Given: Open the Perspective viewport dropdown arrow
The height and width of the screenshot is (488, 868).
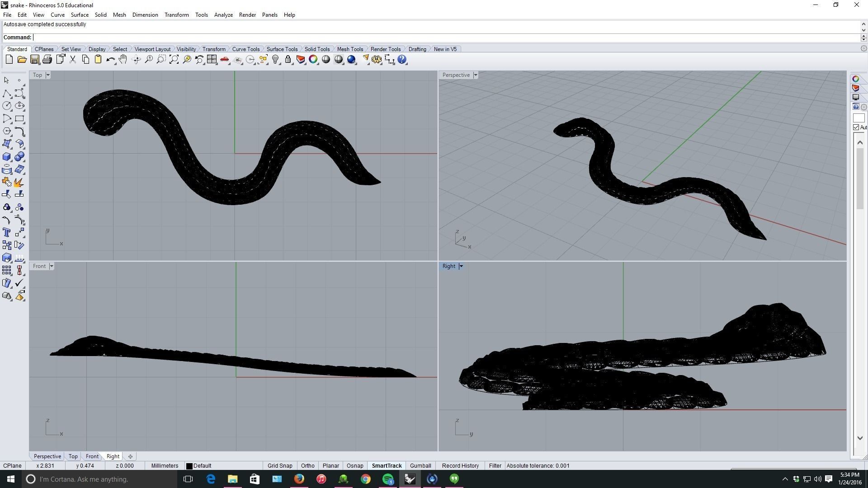Looking at the screenshot, I should pos(475,75).
